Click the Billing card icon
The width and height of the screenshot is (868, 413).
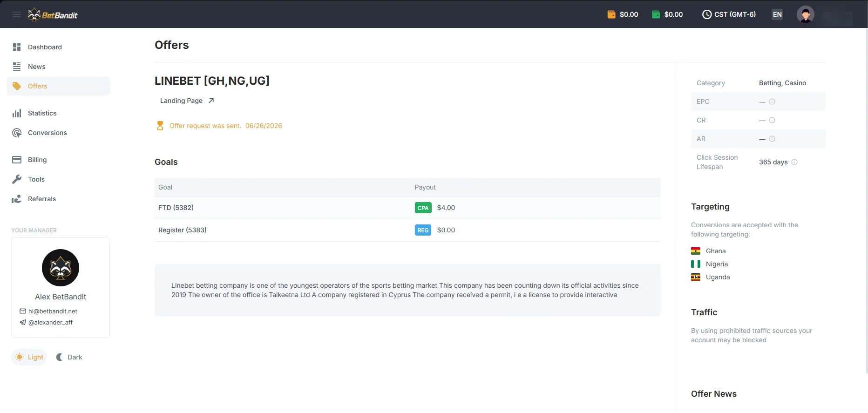coord(17,160)
